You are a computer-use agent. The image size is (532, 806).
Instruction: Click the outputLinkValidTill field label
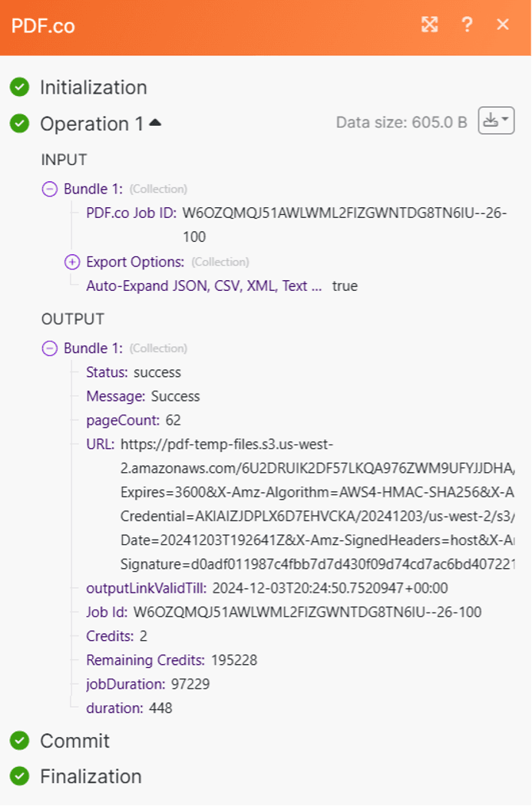(x=146, y=589)
